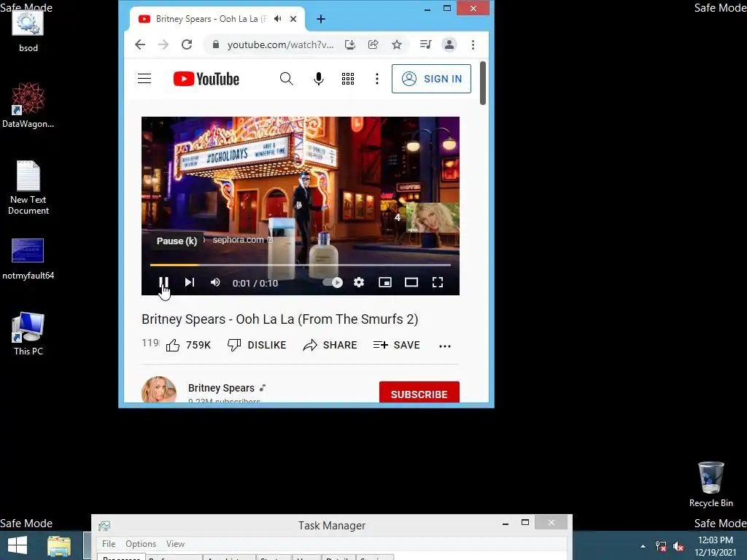Select DataWagon desktop shortcut
The height and width of the screenshot is (560, 747).
(28, 105)
